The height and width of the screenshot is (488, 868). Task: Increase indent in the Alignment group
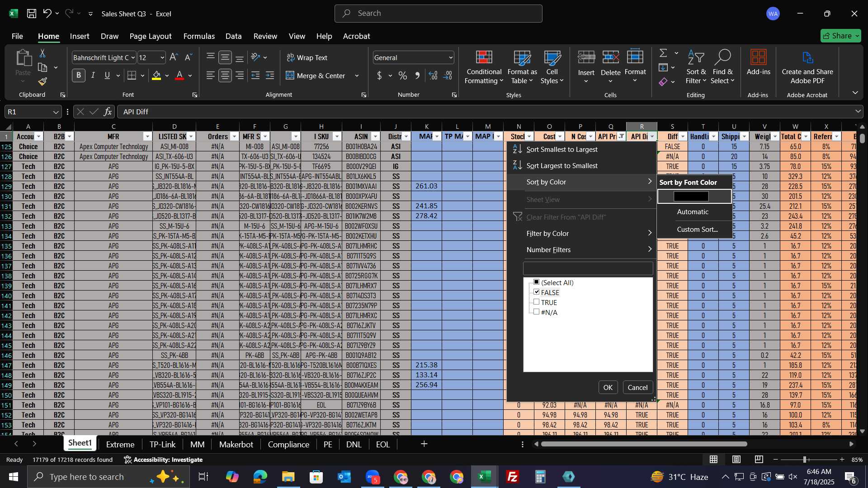270,75
